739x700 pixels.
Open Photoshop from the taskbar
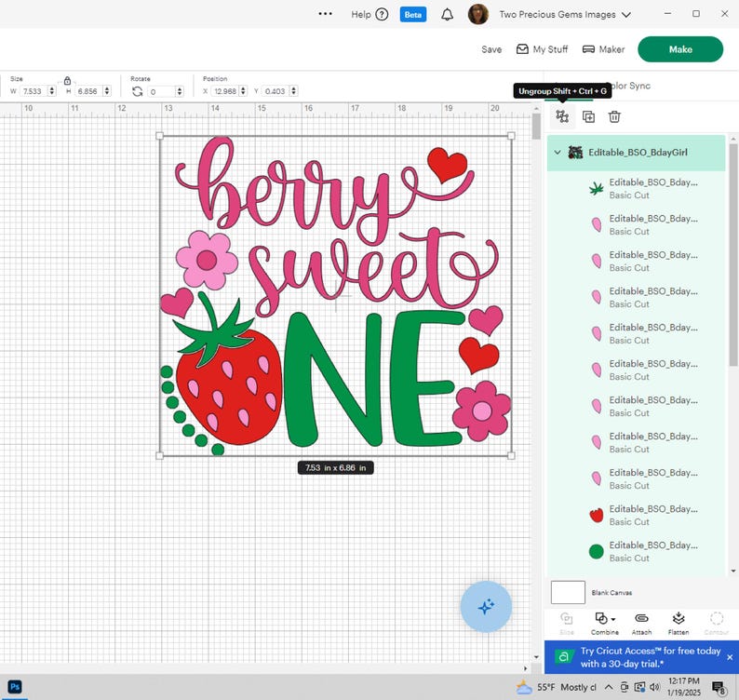pos(15,687)
